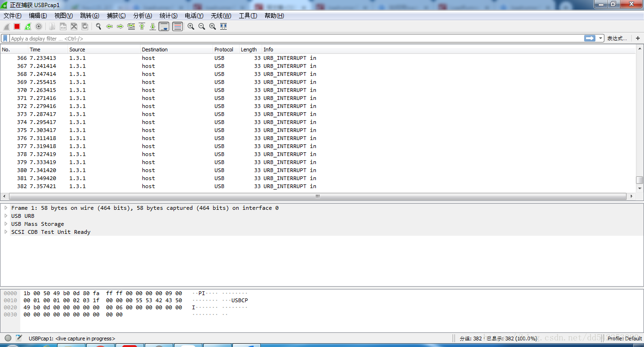
Task: Go to specified packet icon
Action: coord(131,26)
